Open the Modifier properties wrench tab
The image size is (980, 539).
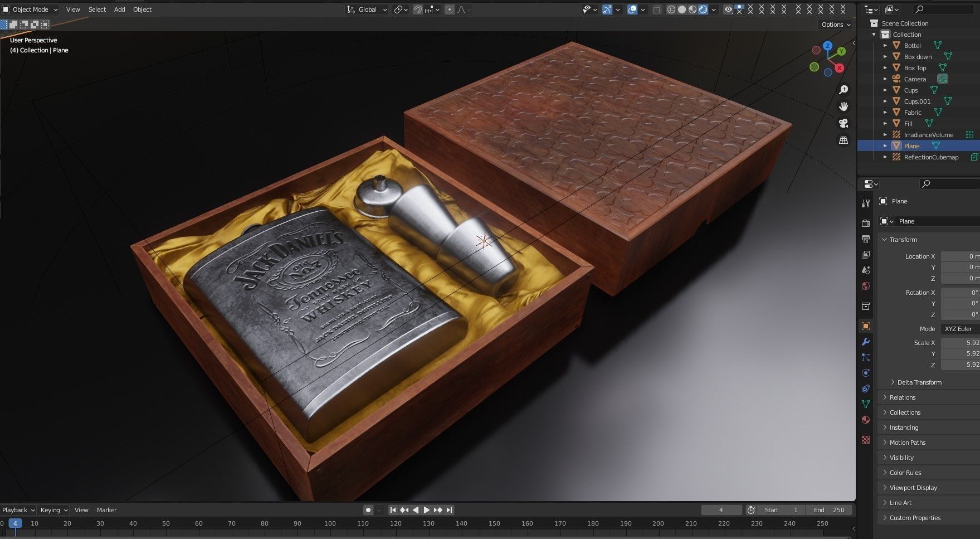click(865, 342)
